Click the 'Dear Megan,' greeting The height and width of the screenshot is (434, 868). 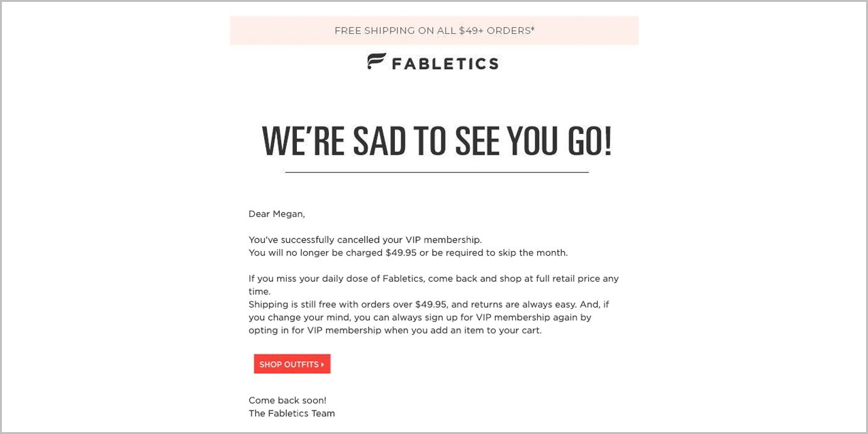click(277, 214)
